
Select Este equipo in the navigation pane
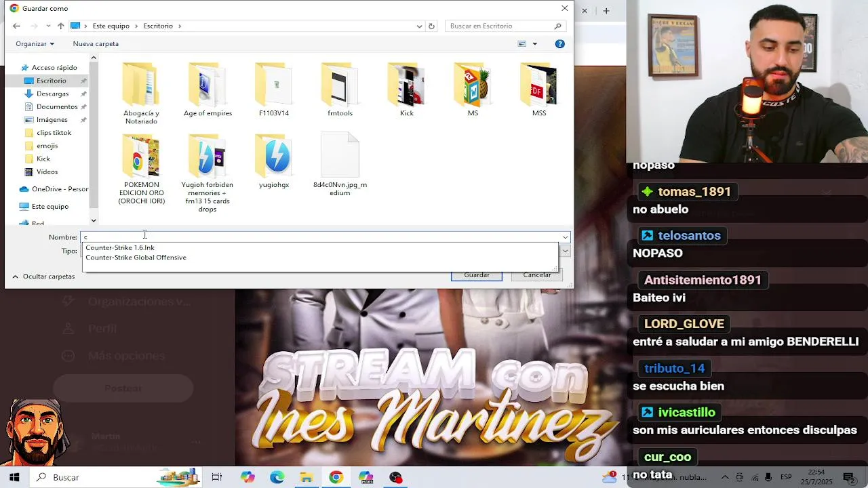(x=50, y=206)
